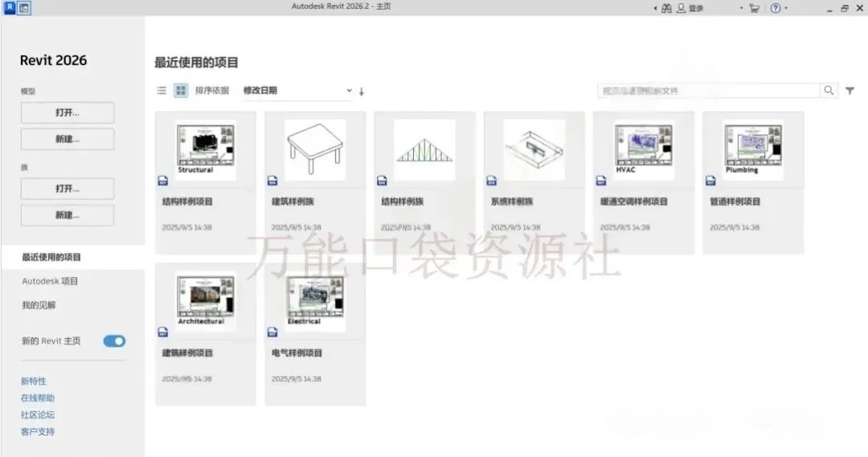Open the binoculars search icon in title bar
868x457 pixels.
click(666, 8)
